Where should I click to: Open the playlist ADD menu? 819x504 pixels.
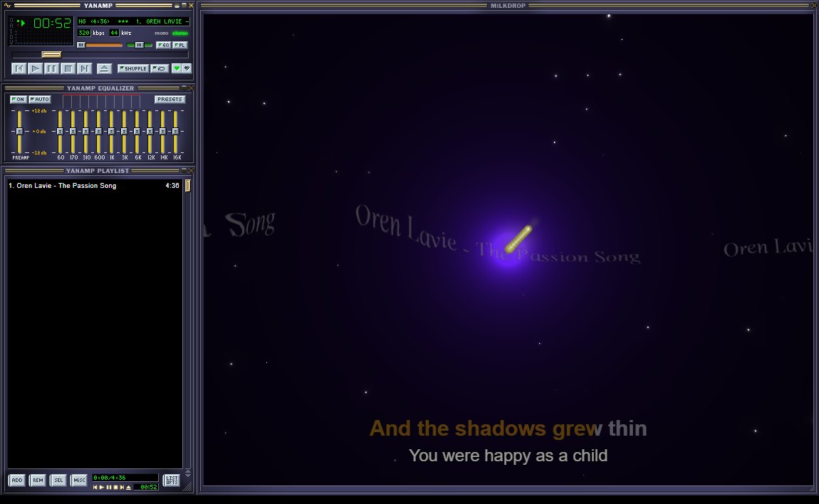(x=17, y=480)
